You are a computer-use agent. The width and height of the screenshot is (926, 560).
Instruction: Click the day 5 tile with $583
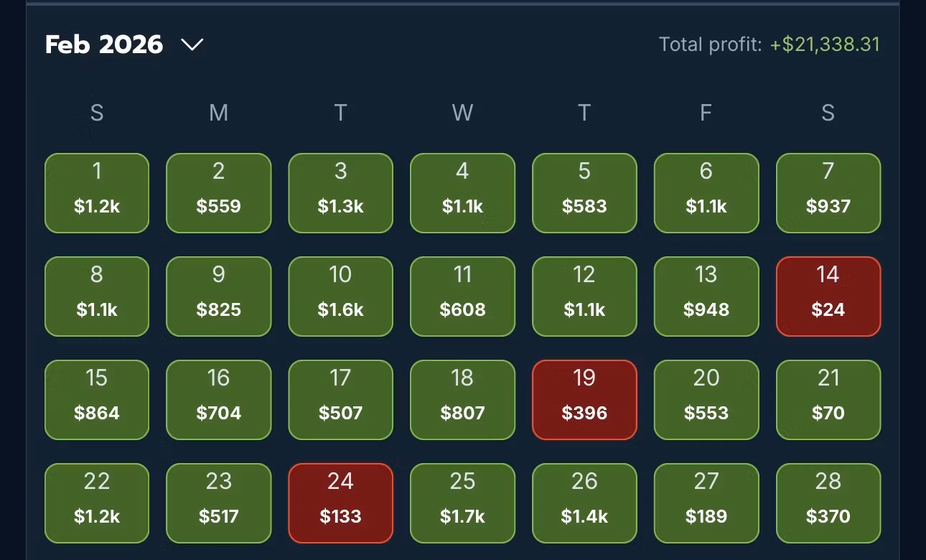click(x=584, y=193)
